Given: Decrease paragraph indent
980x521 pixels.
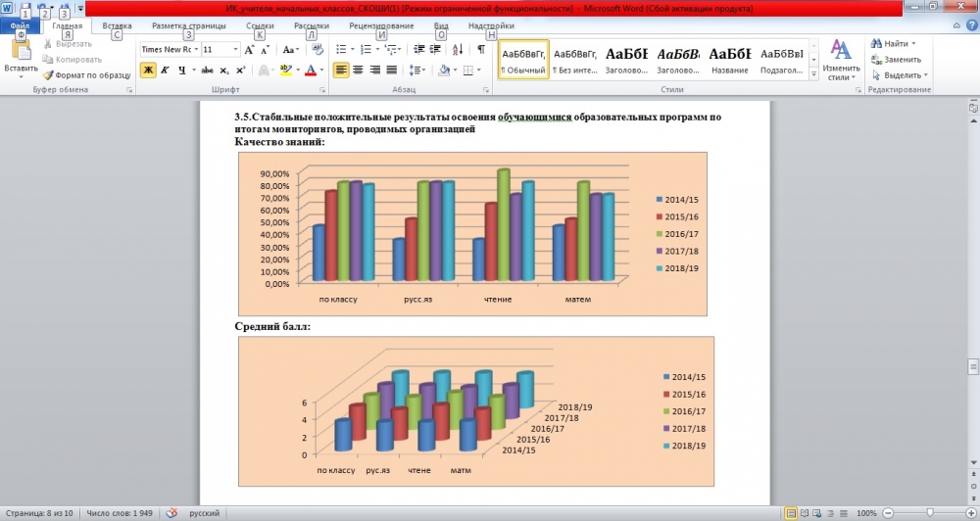Looking at the screenshot, I should (418, 49).
